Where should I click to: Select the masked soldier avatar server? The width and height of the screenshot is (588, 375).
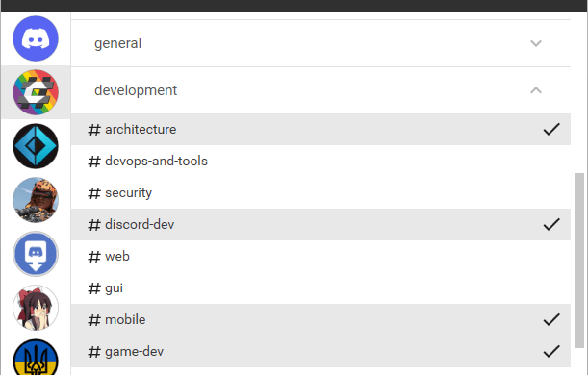[36, 200]
